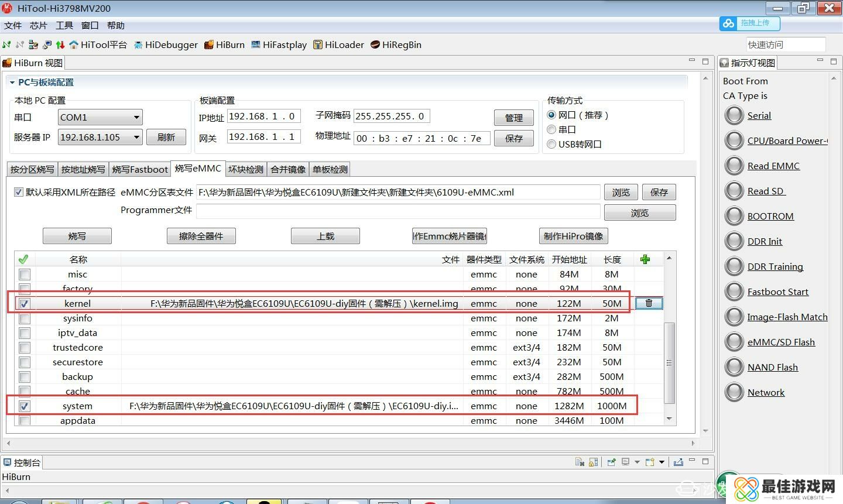Click the 快速访问 quick access field

[785, 44]
